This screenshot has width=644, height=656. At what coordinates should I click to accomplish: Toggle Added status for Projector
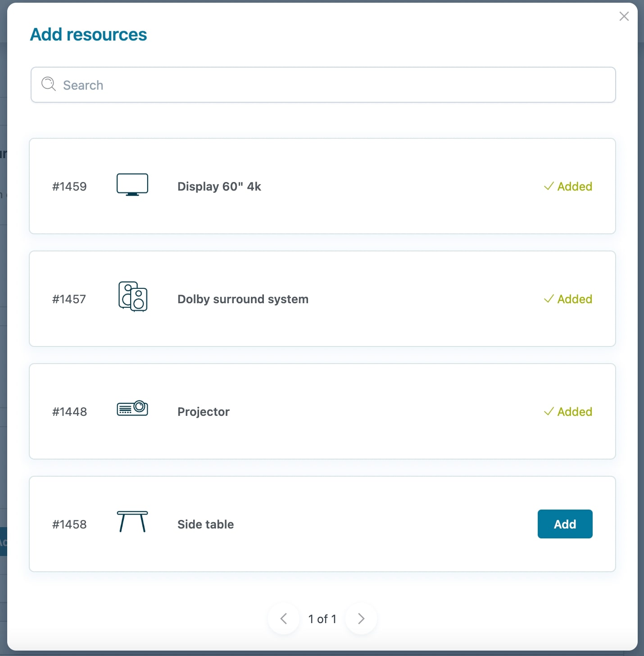coord(568,412)
